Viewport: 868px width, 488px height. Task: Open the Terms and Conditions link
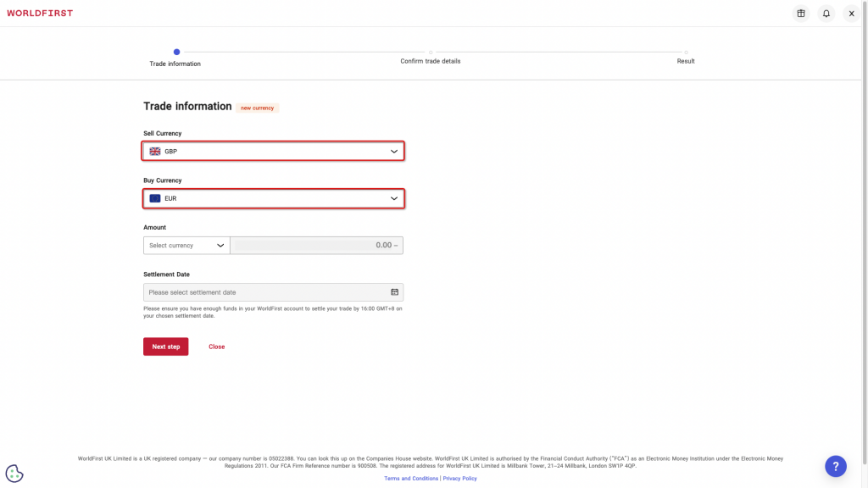(411, 479)
